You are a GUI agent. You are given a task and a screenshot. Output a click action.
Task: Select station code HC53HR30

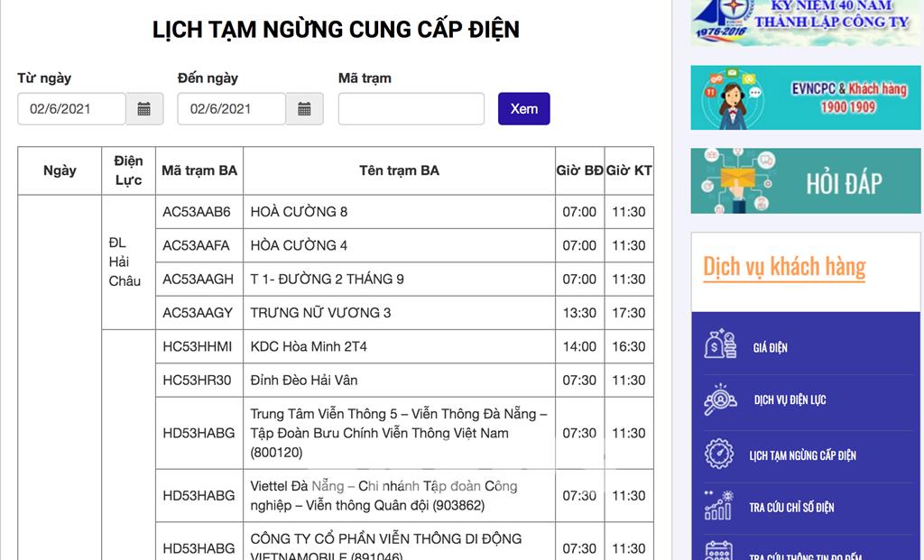(197, 380)
